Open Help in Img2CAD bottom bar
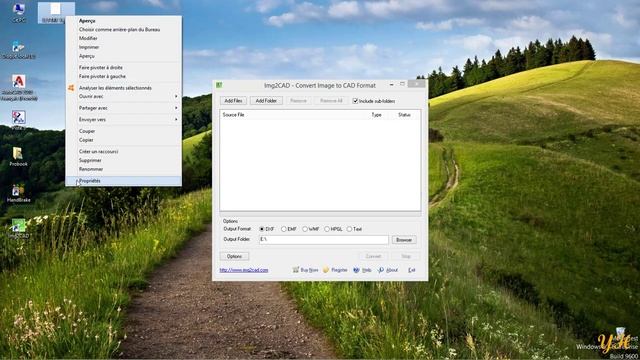 tap(362, 270)
